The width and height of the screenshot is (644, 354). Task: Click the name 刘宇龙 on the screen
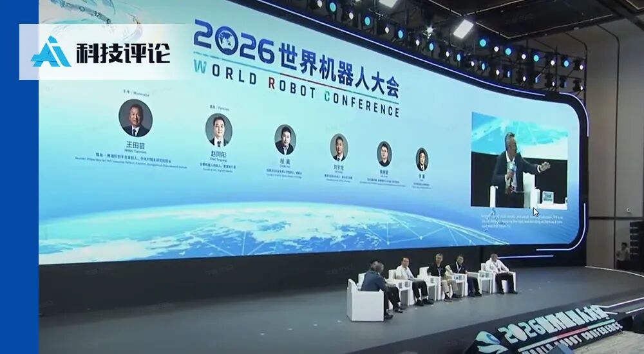[x=339, y=167]
